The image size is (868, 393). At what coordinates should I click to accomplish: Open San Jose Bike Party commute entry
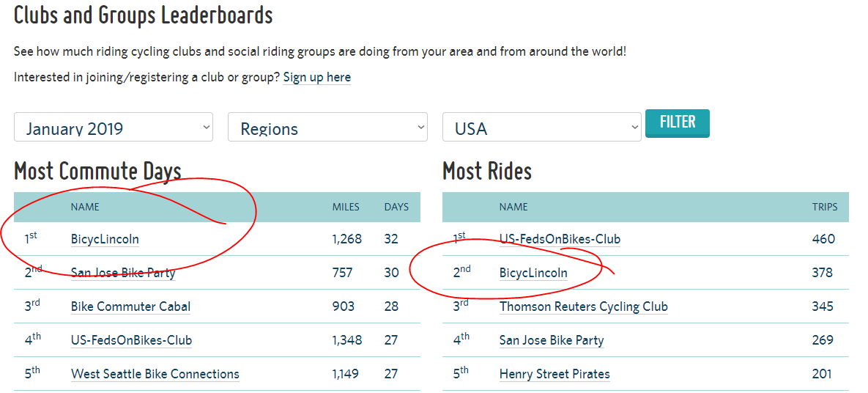point(123,273)
